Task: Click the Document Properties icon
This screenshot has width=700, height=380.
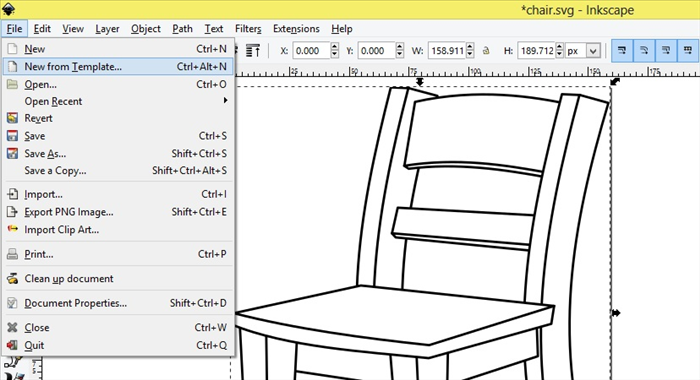Action: [12, 303]
